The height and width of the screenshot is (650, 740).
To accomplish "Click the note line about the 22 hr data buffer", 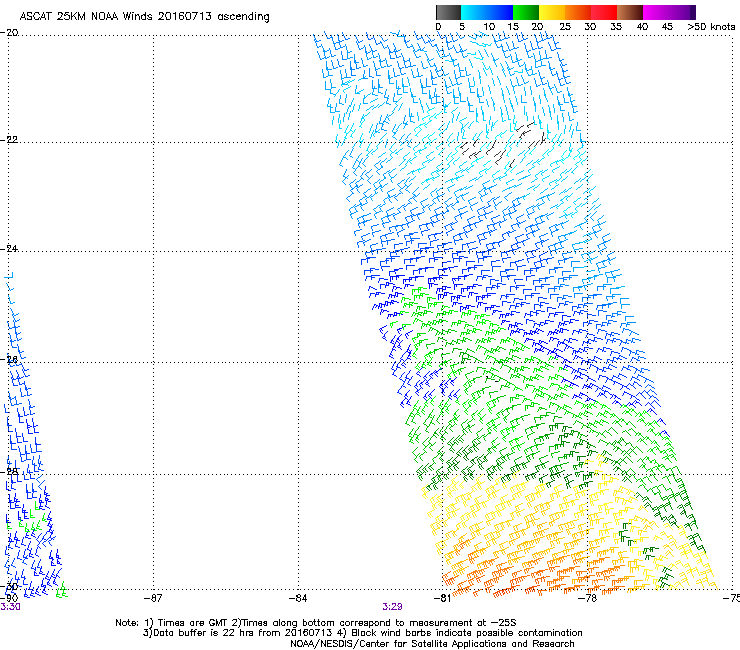I will 362,633.
